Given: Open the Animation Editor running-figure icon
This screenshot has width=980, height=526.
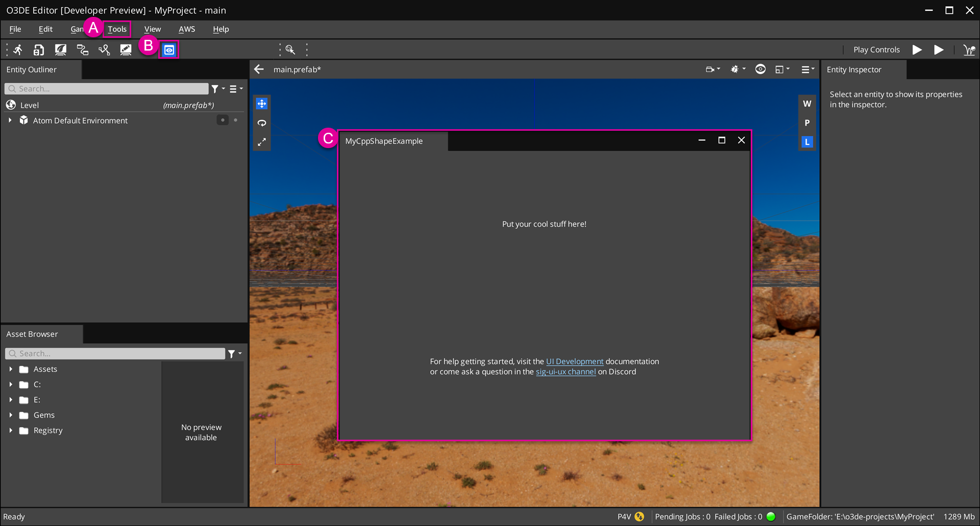Looking at the screenshot, I should (18, 50).
